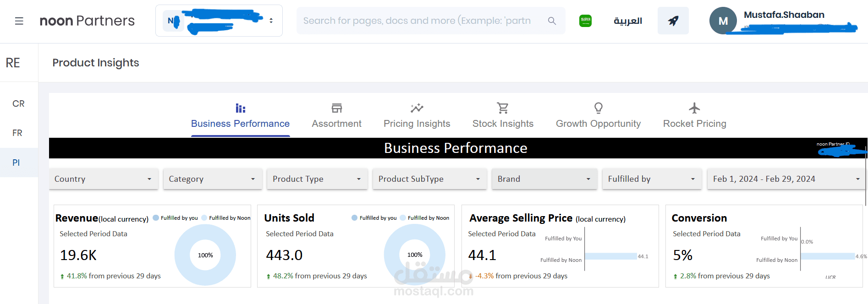
Task: Select the PI sidebar item
Action: click(x=16, y=163)
